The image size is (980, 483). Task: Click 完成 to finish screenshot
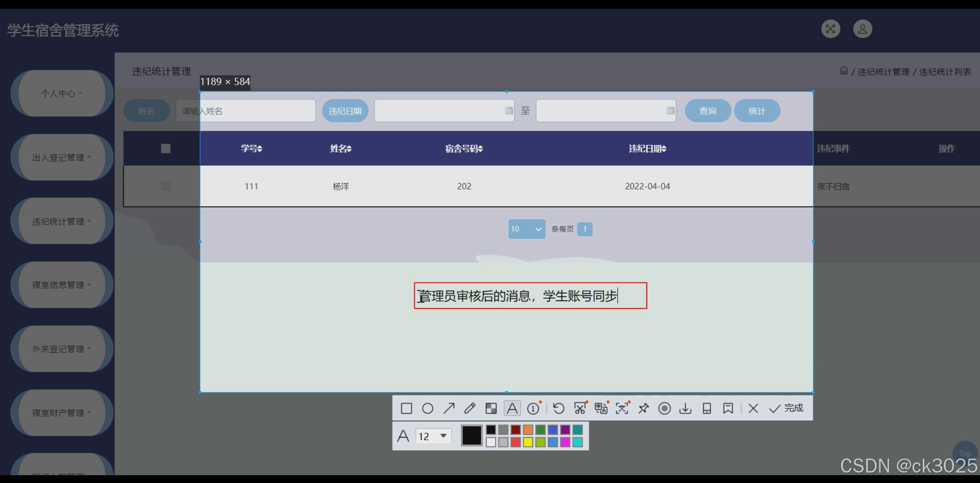[x=786, y=408]
